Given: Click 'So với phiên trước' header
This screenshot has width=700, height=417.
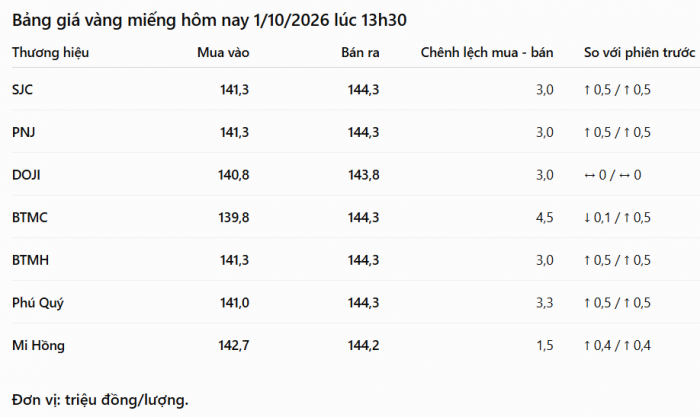Looking at the screenshot, I should (x=639, y=53).
